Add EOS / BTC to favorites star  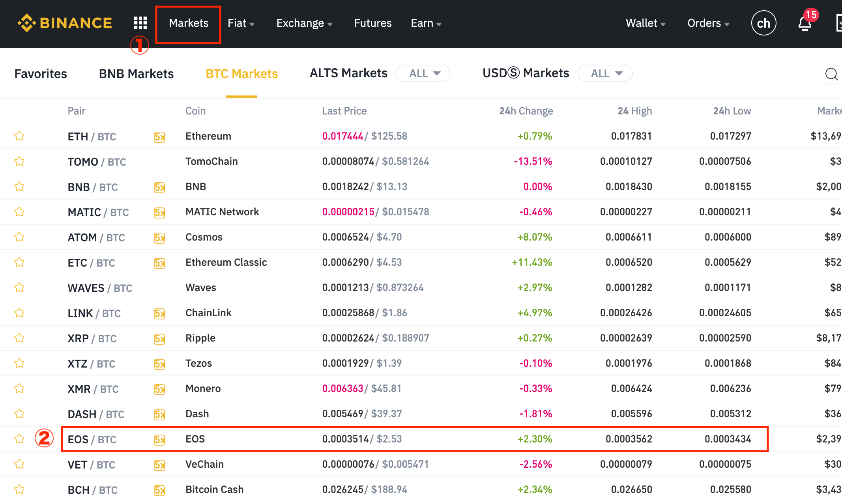19,439
